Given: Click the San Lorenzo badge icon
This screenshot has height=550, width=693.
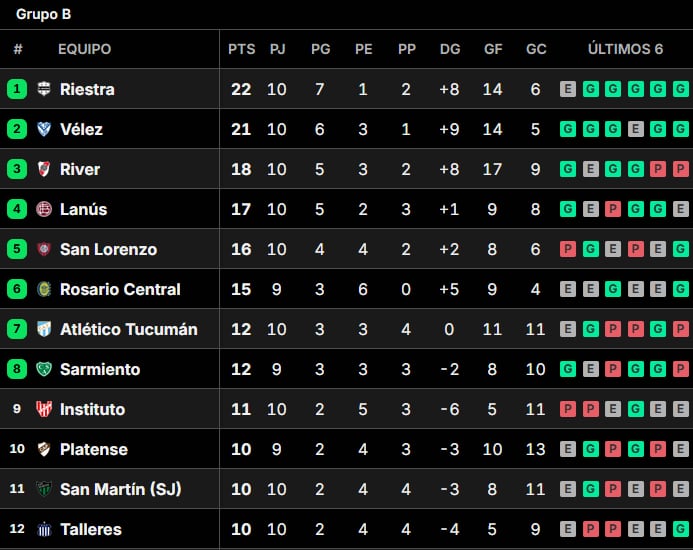Looking at the screenshot, I should coord(44,249).
